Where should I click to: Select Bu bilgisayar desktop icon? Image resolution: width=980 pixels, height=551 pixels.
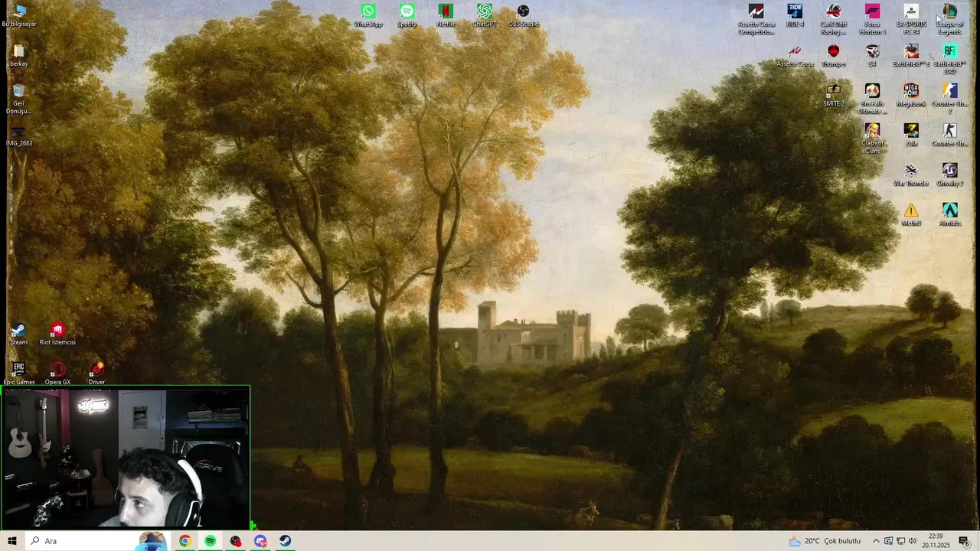pos(19,15)
